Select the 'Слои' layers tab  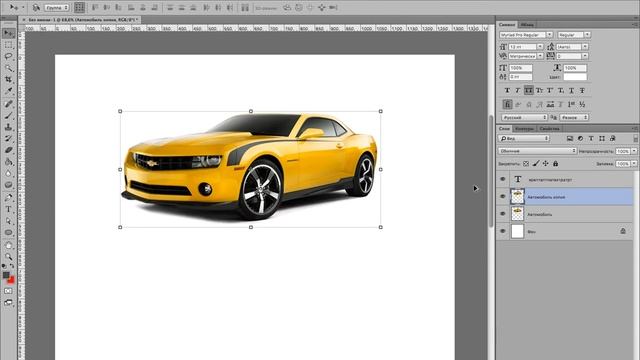click(504, 129)
